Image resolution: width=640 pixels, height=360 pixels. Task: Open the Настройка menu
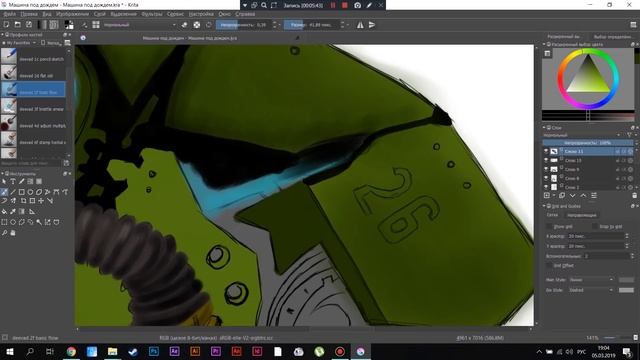point(201,14)
